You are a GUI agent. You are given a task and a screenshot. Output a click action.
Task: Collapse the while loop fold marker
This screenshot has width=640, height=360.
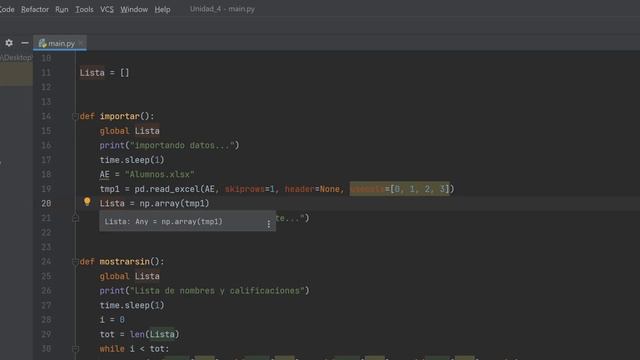[75, 349]
